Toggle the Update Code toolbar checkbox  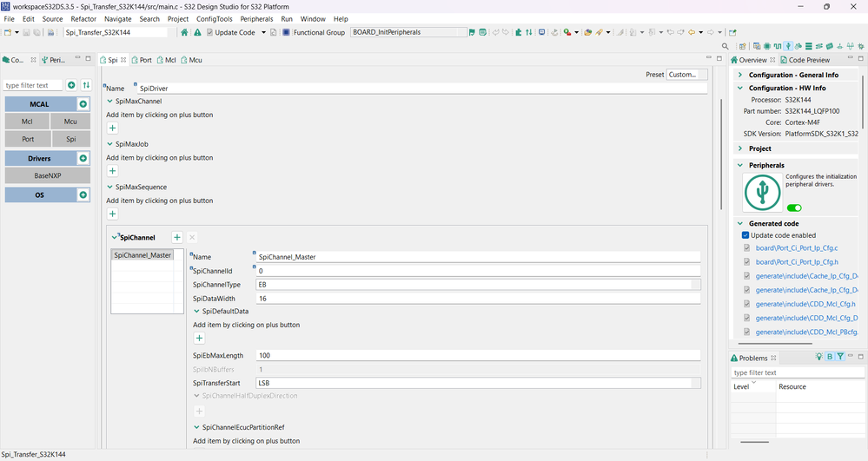209,32
